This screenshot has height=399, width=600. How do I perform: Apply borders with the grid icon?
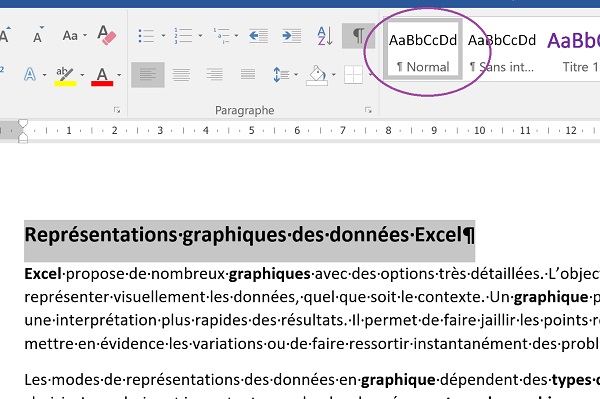(353, 75)
